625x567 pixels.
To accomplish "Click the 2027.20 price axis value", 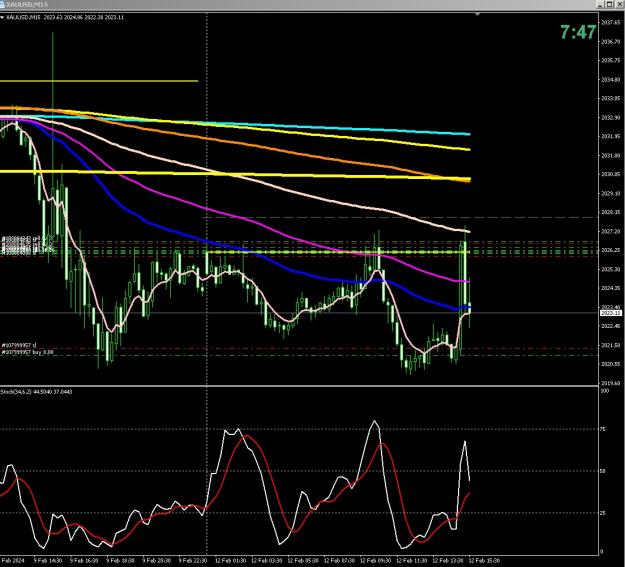I will [x=610, y=231].
